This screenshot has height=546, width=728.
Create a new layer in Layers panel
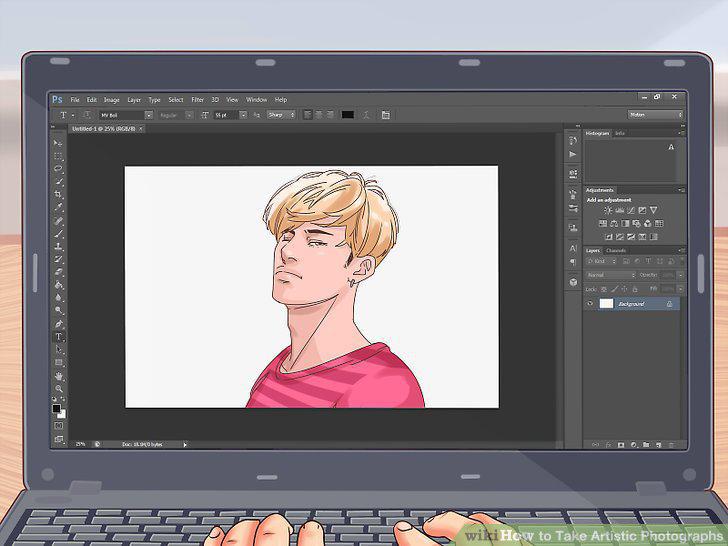(x=658, y=445)
